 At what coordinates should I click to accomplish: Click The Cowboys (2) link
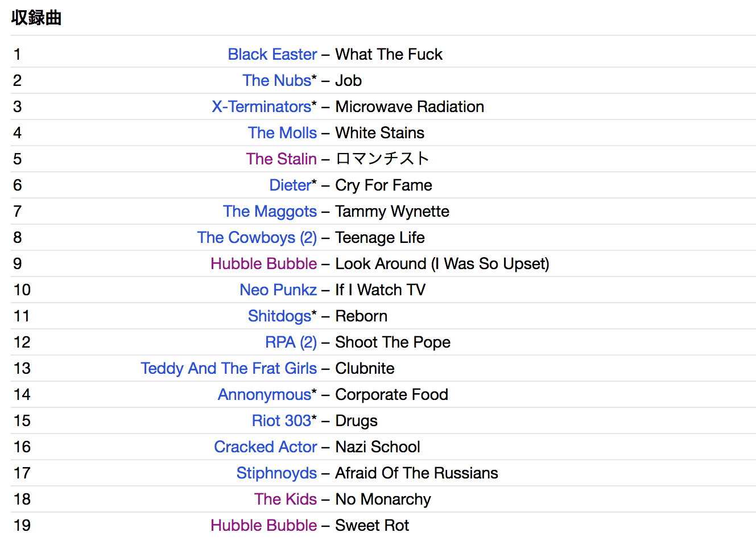tap(257, 237)
